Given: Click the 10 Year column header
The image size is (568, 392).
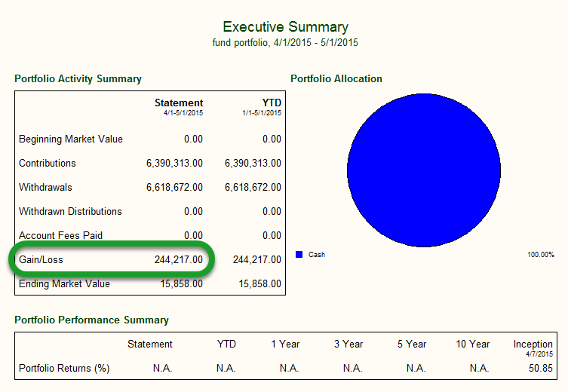Looking at the screenshot, I should (472, 344).
